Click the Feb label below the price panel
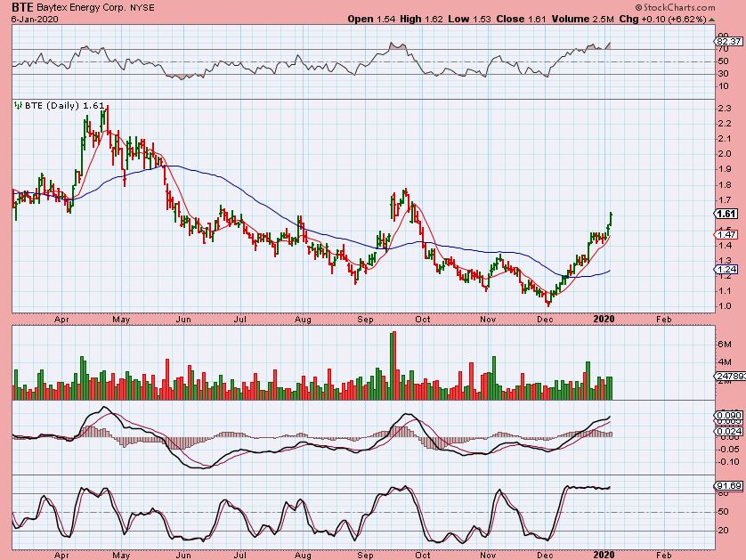The height and width of the screenshot is (560, 746). coord(664,320)
